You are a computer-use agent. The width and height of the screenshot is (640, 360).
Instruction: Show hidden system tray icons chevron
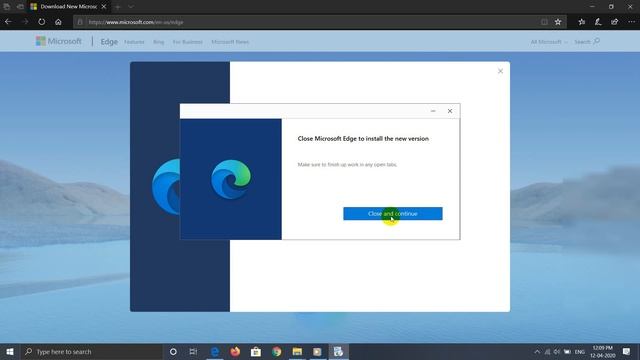pyautogui.click(x=537, y=352)
